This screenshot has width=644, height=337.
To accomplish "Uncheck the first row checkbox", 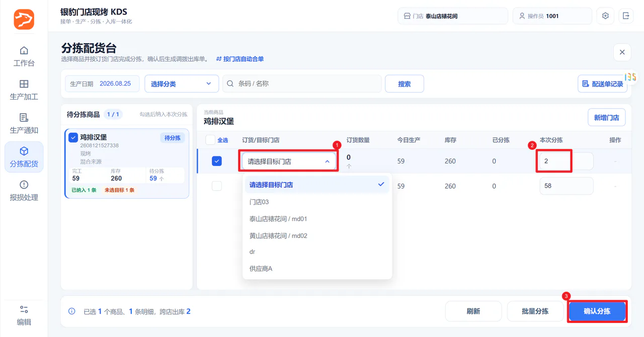I will 217,161.
